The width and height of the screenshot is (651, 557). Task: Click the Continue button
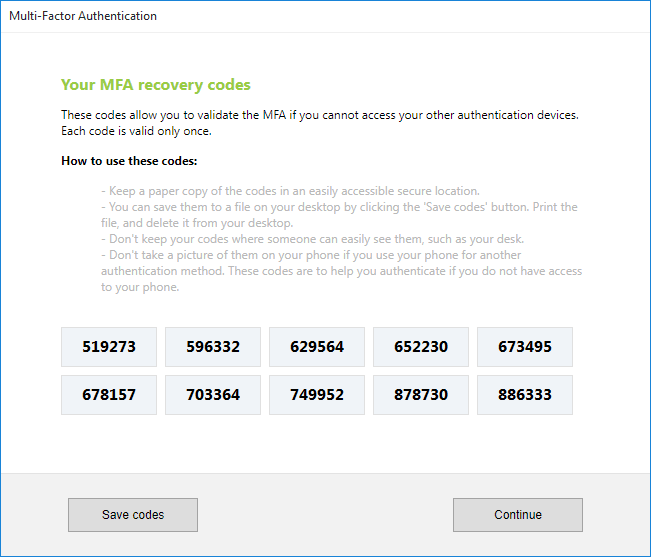[x=518, y=515]
